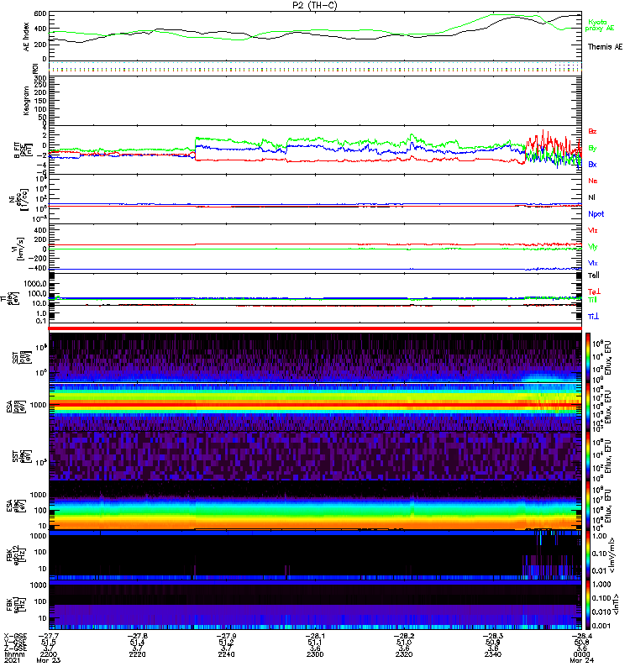Select the green "Kyoto proxy AE" legend label
The width and height of the screenshot is (630, 672).
pos(600,25)
